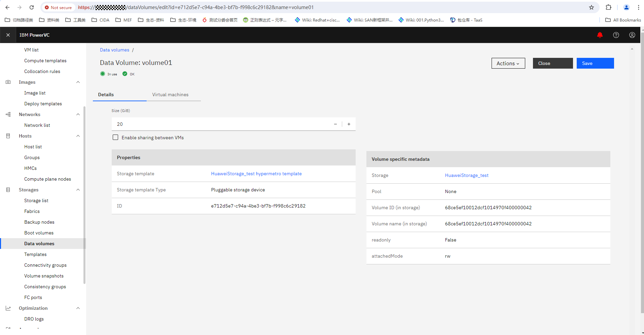644x335 pixels.
Task: Click the Images camera icon in sidebar
Action: click(x=8, y=82)
